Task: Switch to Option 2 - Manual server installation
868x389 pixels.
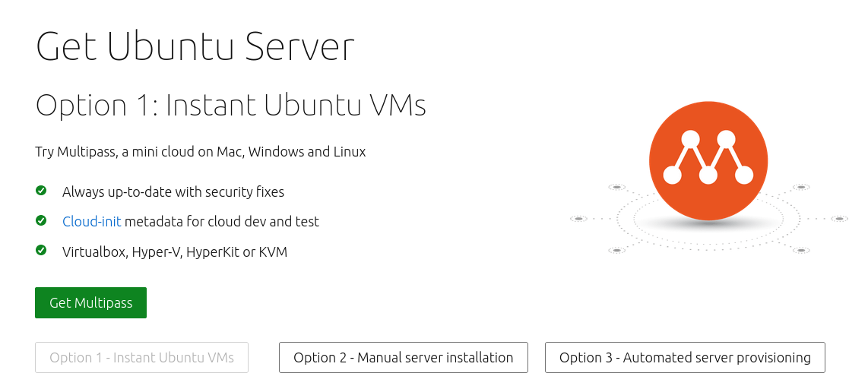Action: pos(404,357)
